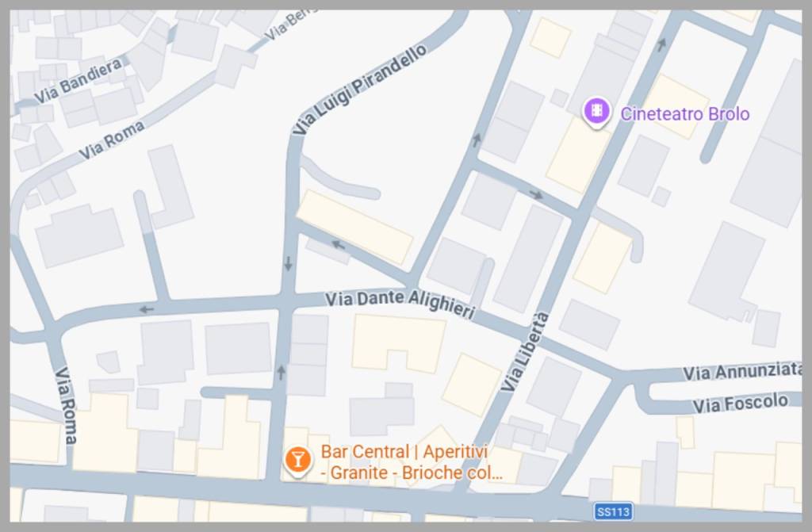The height and width of the screenshot is (532, 812).
Task: Select the Via Bandiera street label
Action: [x=79, y=81]
